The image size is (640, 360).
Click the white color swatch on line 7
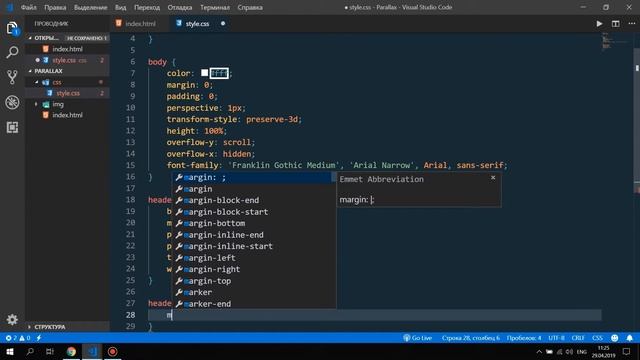204,73
